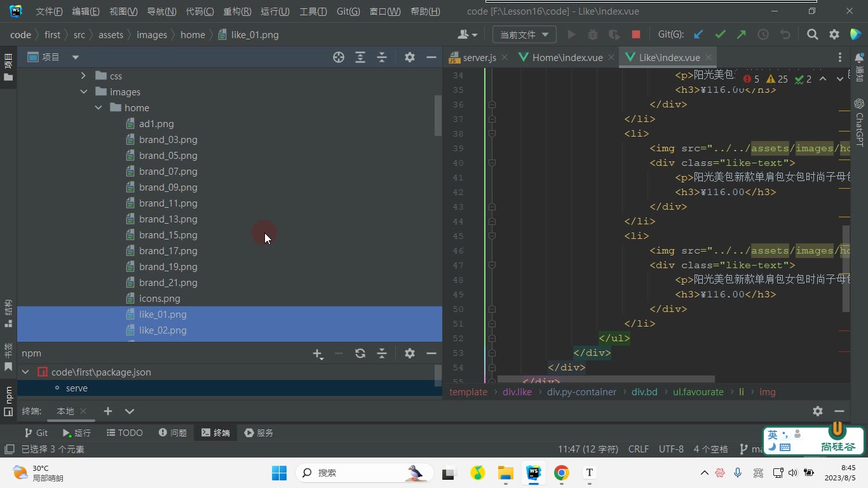Click the project tree vertical scrollbar
Screen dimensions: 868x488
point(438,116)
